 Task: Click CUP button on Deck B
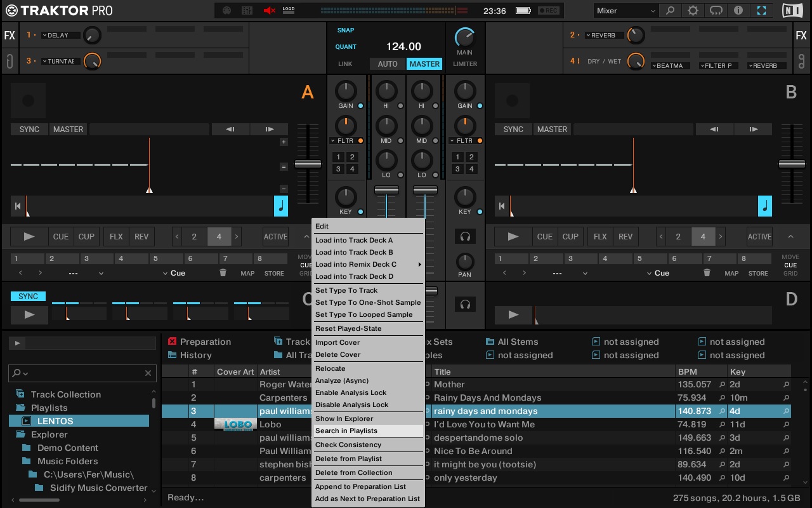click(x=570, y=237)
